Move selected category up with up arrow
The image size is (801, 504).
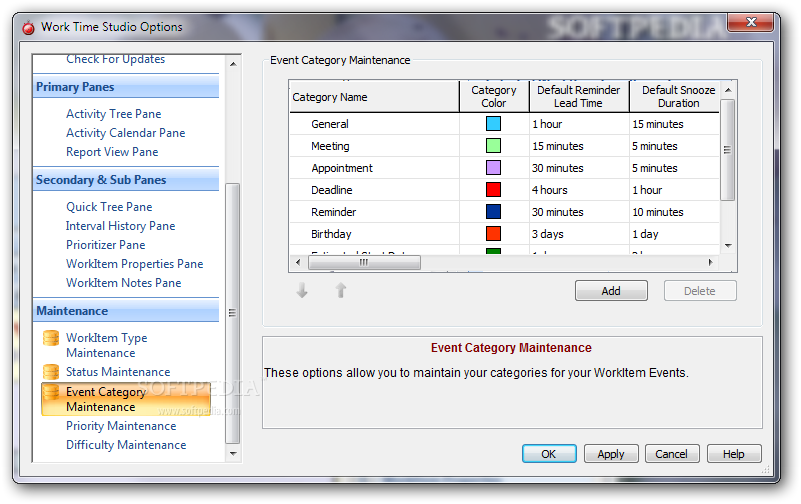(341, 291)
